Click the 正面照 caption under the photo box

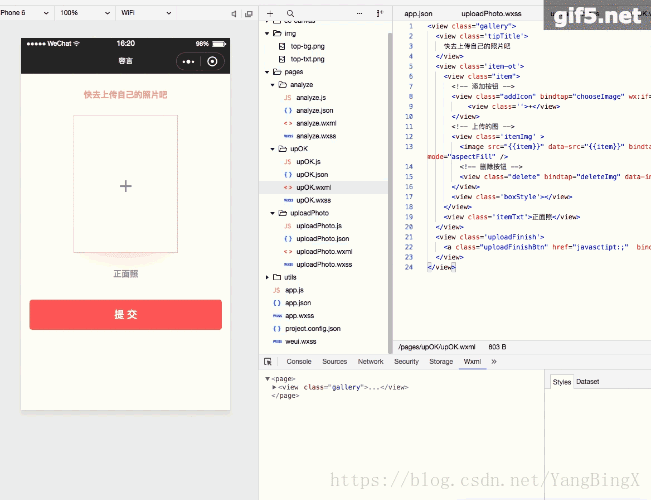coord(125,274)
